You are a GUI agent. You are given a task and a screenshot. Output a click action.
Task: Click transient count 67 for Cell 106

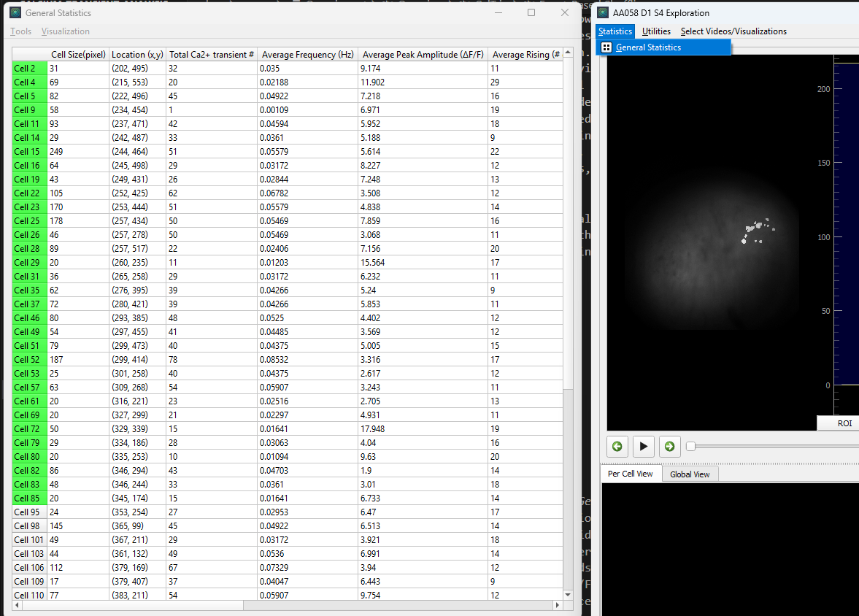click(x=212, y=568)
